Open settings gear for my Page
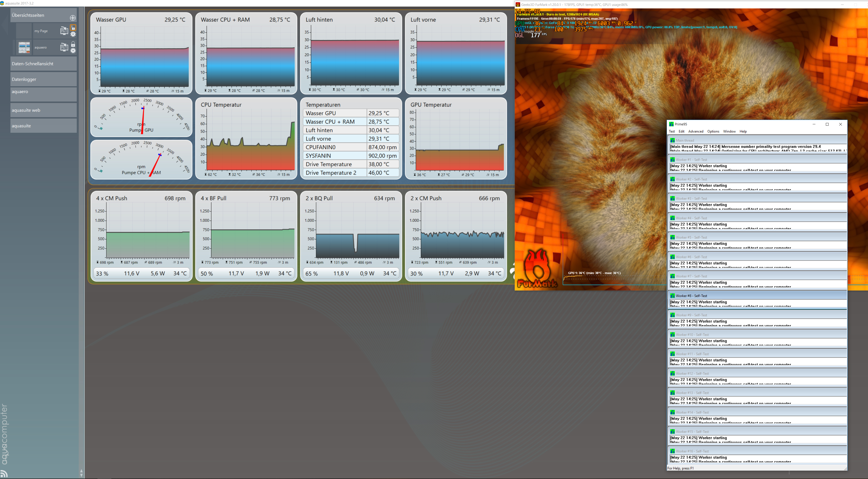Viewport: 868px width, 479px height. pyautogui.click(x=73, y=34)
